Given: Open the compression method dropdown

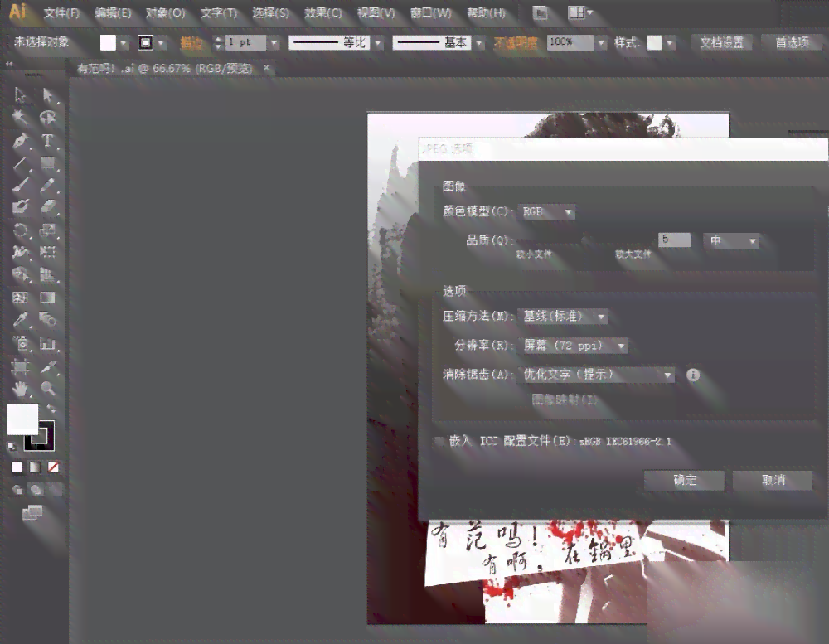Looking at the screenshot, I should tap(563, 317).
